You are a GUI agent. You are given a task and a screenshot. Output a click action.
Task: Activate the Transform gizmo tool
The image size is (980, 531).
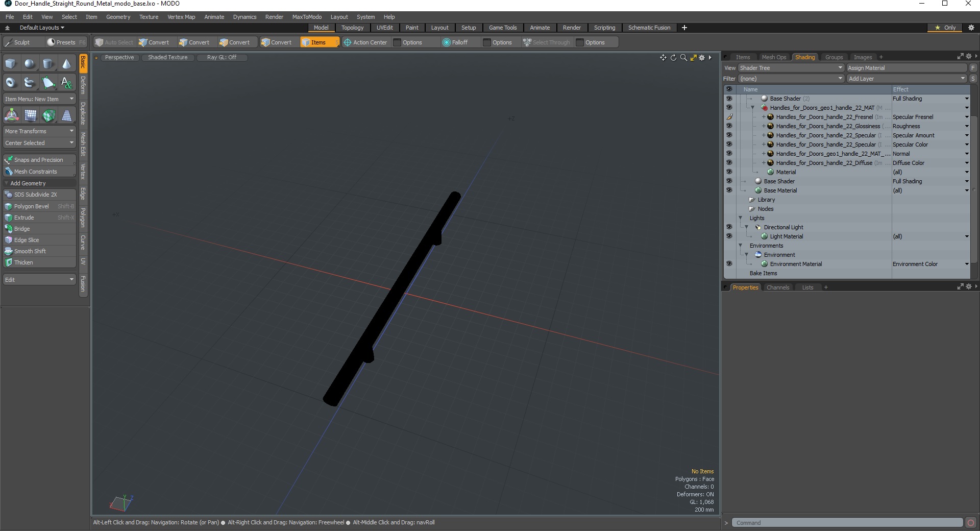(11, 115)
